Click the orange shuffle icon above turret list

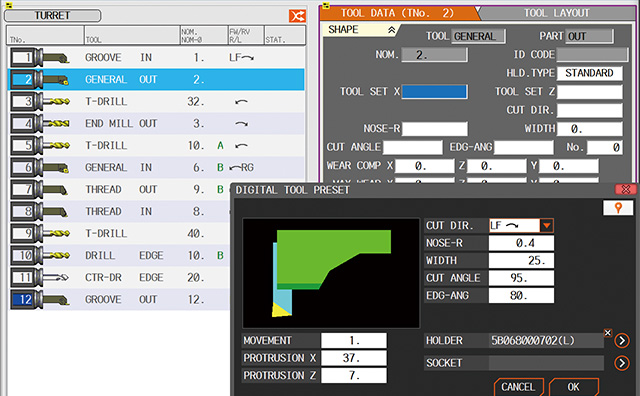click(x=297, y=16)
